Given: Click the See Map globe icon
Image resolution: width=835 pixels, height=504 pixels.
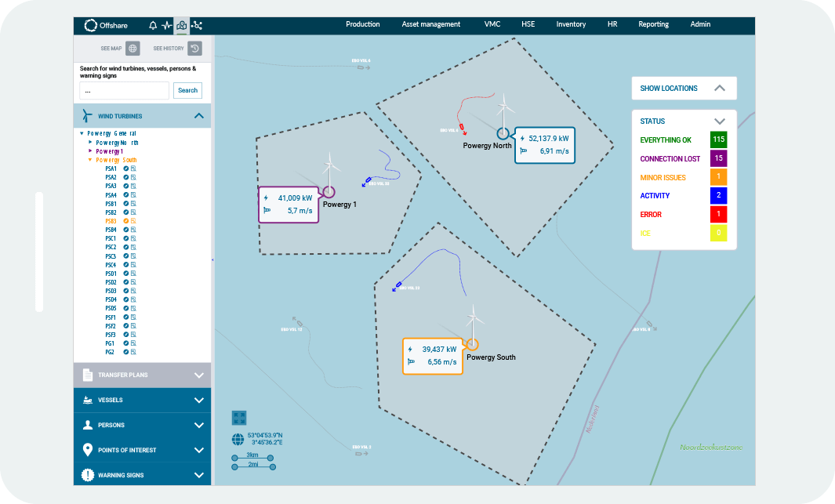Looking at the screenshot, I should pos(133,49).
